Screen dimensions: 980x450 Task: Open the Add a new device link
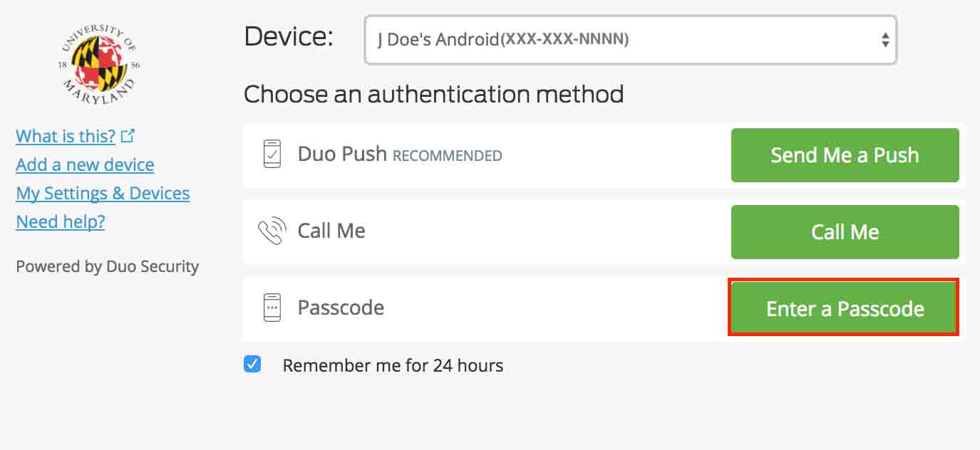(84, 164)
